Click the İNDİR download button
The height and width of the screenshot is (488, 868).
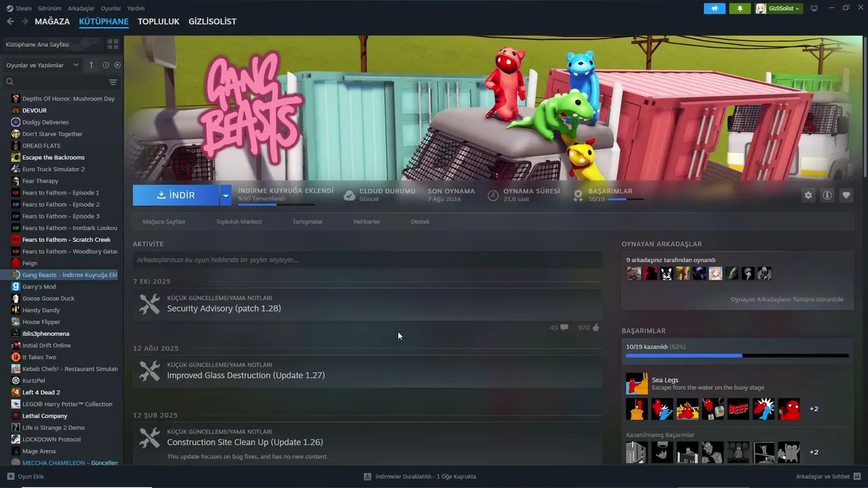176,195
